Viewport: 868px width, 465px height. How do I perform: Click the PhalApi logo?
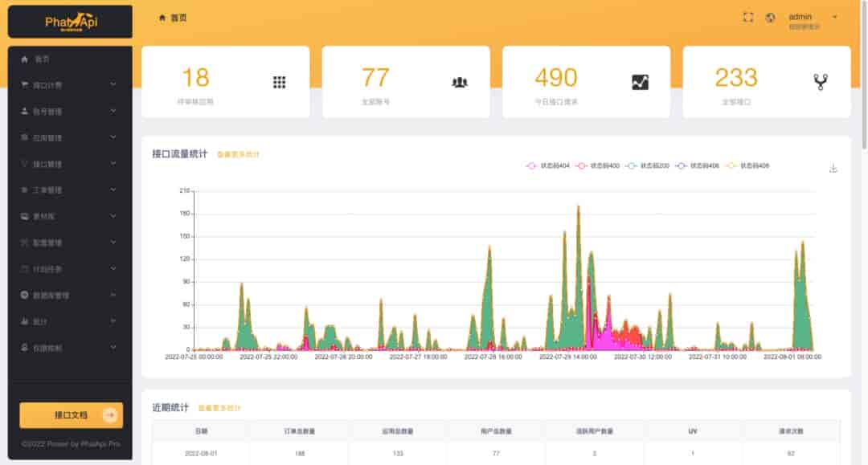71,22
